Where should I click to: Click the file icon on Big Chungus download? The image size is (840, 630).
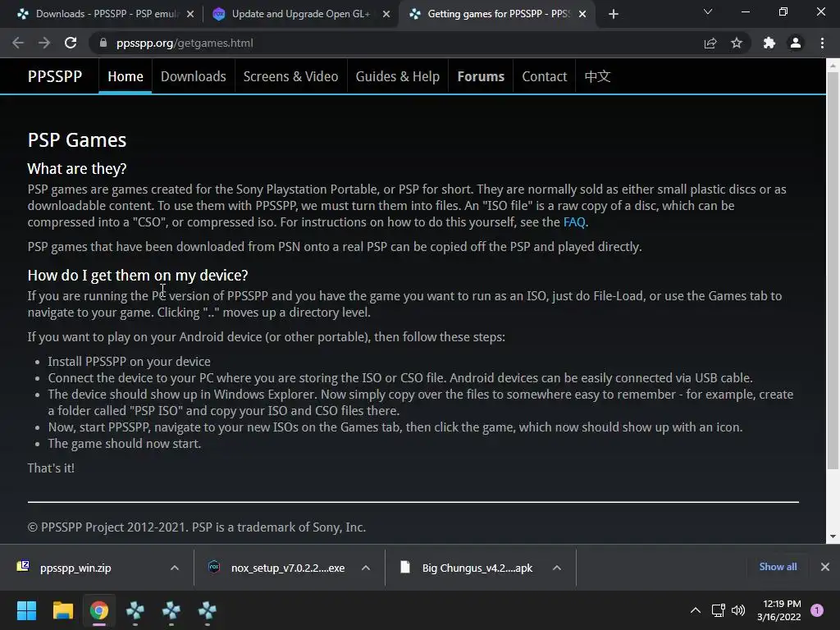405,567
